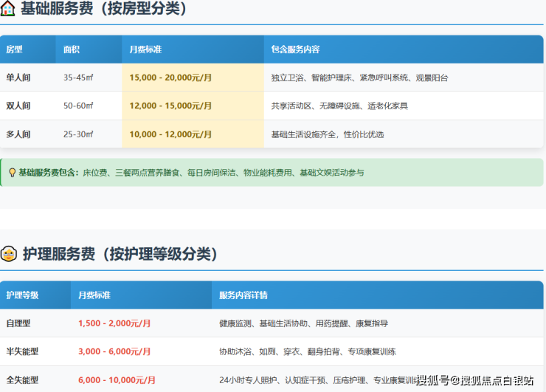Select the 面积 column header
Viewport: 546px width, 392px height.
pyautogui.click(x=72, y=49)
